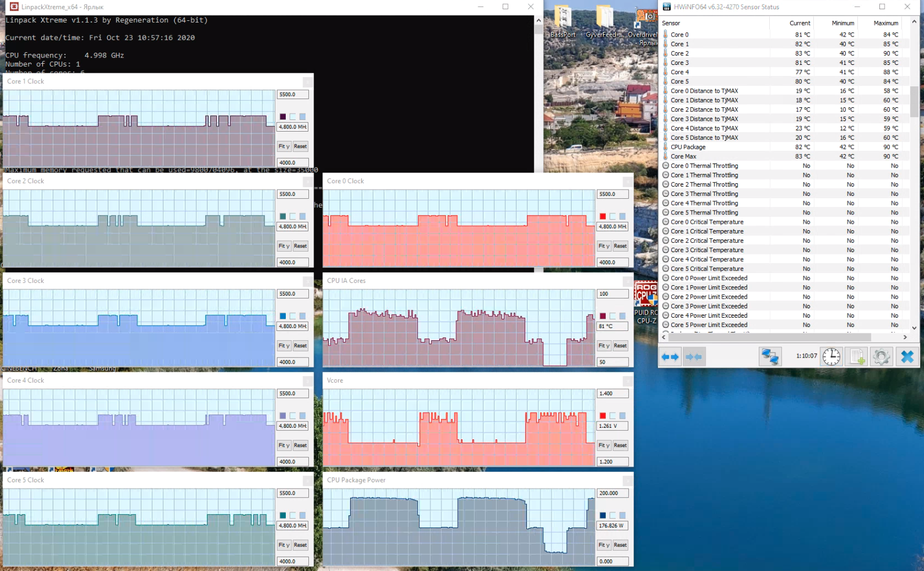Viewport: 924px width, 571px height.
Task: Click Fit y in Core 3 Clock graph
Action: [x=284, y=346]
